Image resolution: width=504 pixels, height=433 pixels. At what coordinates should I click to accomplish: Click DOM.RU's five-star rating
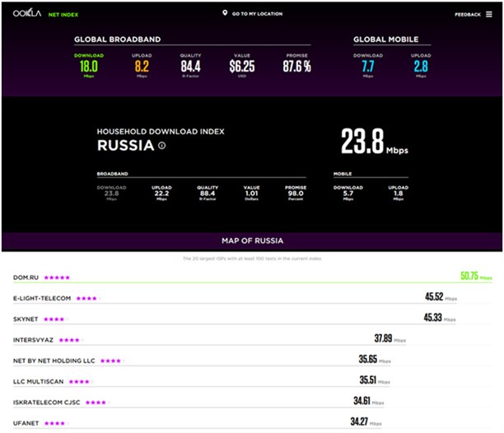[58, 277]
